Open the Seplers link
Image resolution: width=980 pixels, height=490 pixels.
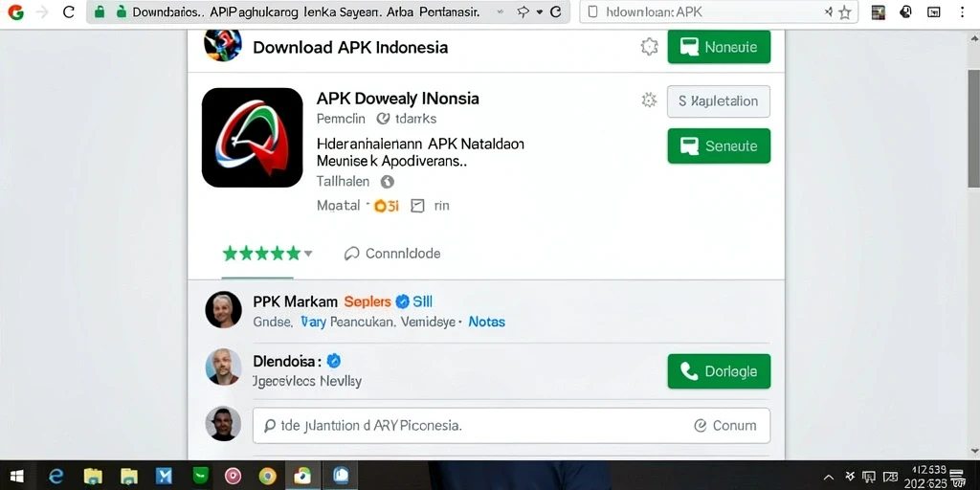(367, 301)
